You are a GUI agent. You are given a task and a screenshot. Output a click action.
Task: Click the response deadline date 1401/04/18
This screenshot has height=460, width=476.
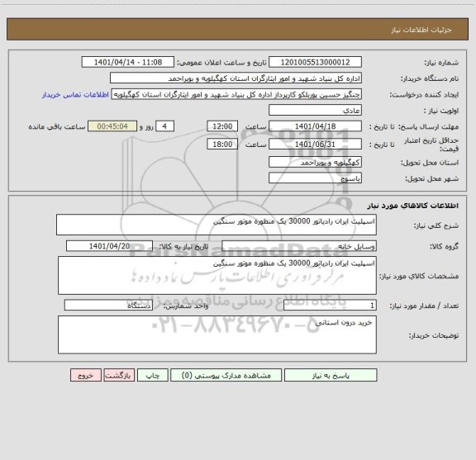click(x=315, y=126)
